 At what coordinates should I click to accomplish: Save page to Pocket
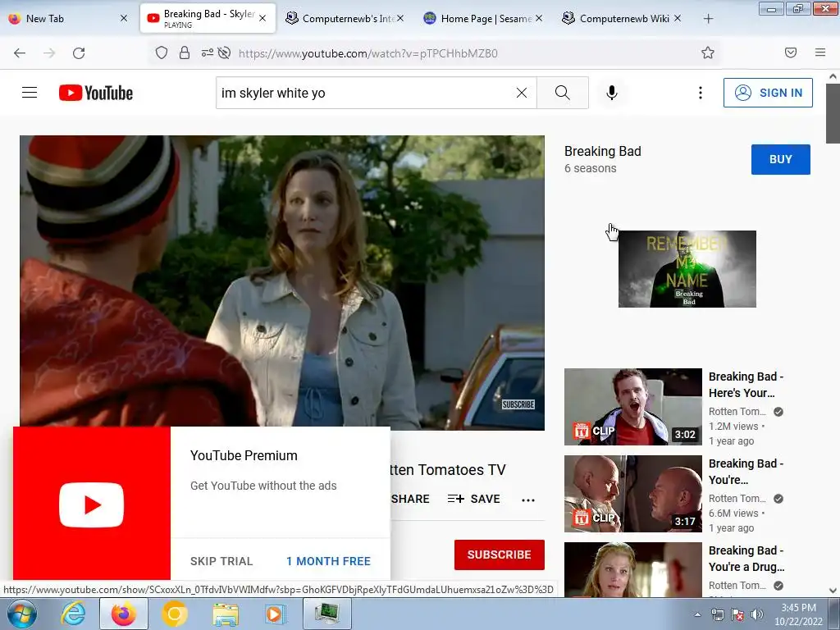(791, 52)
